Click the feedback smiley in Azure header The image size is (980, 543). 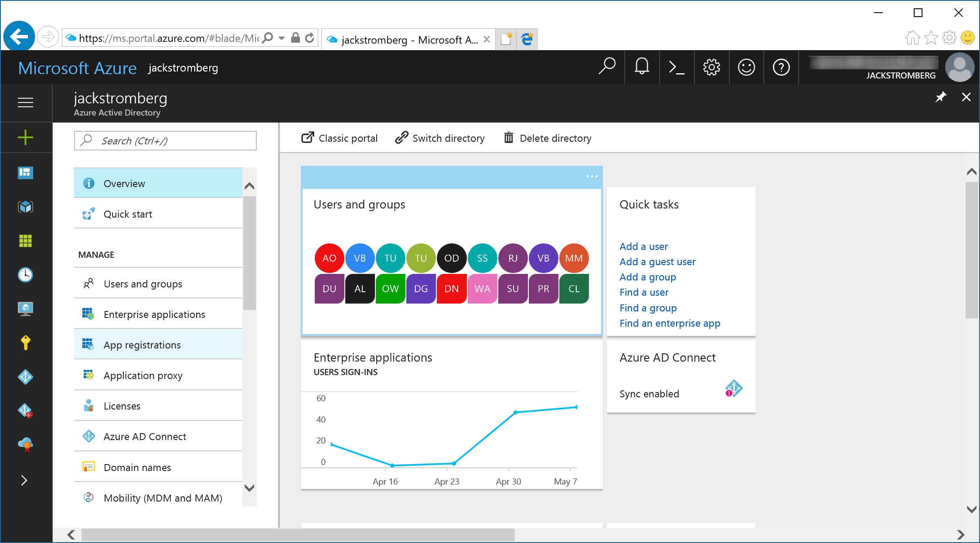(x=746, y=68)
